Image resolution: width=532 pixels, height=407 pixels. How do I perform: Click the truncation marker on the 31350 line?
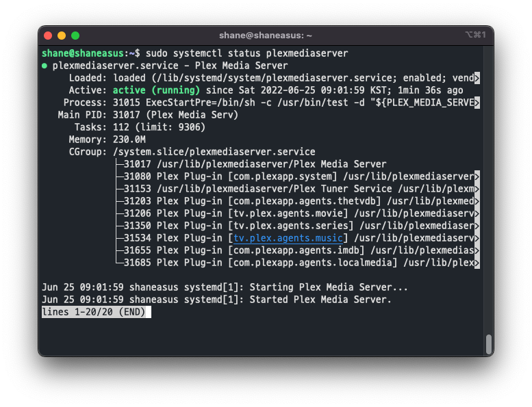point(477,226)
